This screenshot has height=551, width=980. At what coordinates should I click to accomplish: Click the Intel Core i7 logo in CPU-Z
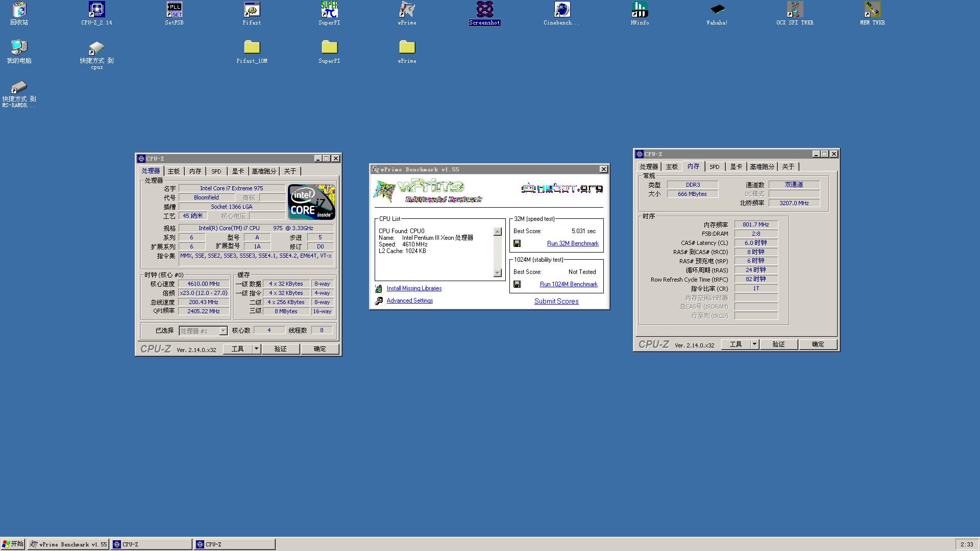[311, 202]
